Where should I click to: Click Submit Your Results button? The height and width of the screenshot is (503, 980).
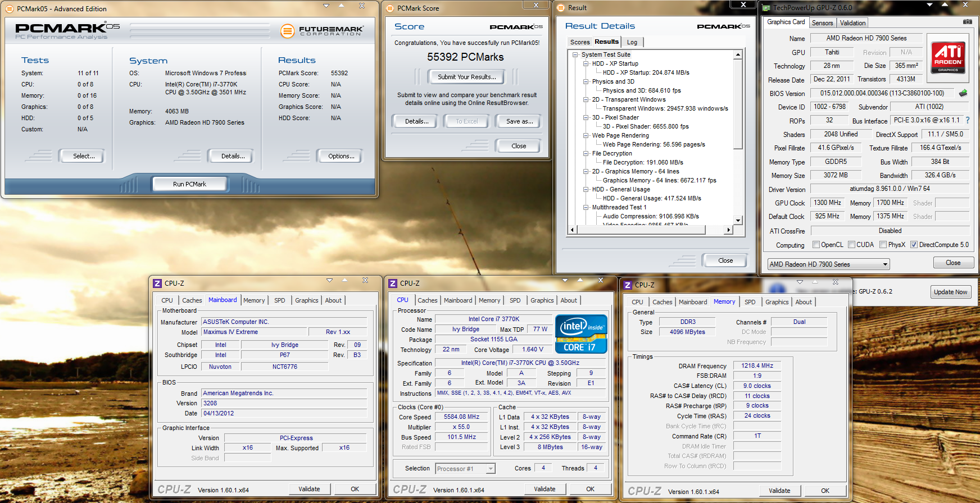pyautogui.click(x=466, y=77)
